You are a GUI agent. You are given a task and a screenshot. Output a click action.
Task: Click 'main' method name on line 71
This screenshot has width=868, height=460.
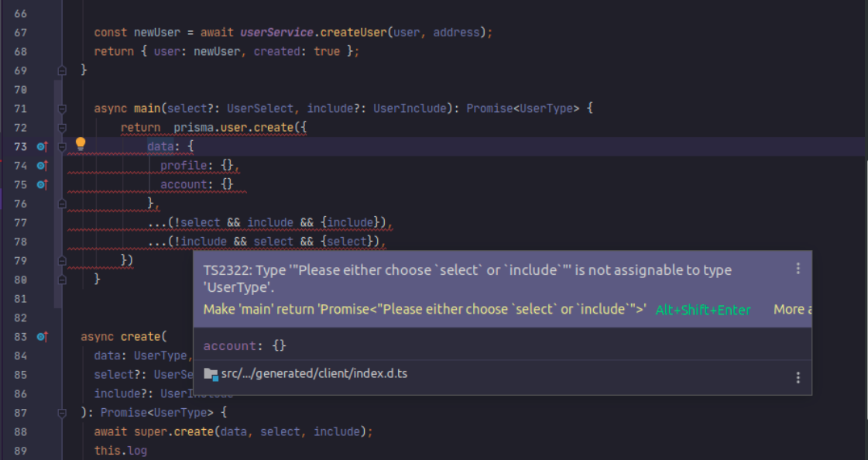[146, 108]
